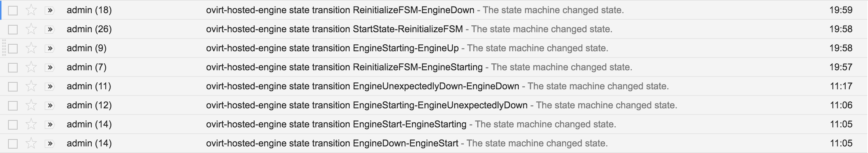Select checkbox for EngineStarting-EngineUnexpectedlyDown email

[13, 105]
